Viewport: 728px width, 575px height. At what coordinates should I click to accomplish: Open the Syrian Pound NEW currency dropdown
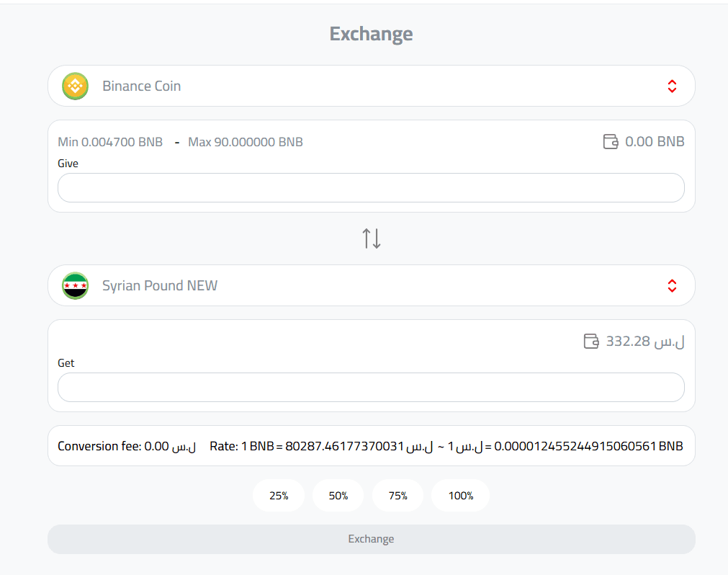pyautogui.click(x=371, y=285)
